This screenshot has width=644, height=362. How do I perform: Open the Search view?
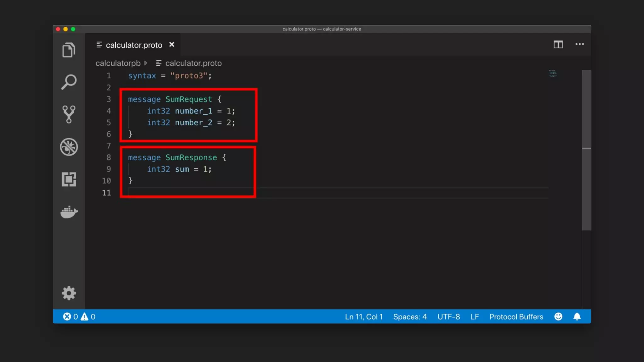pyautogui.click(x=69, y=82)
